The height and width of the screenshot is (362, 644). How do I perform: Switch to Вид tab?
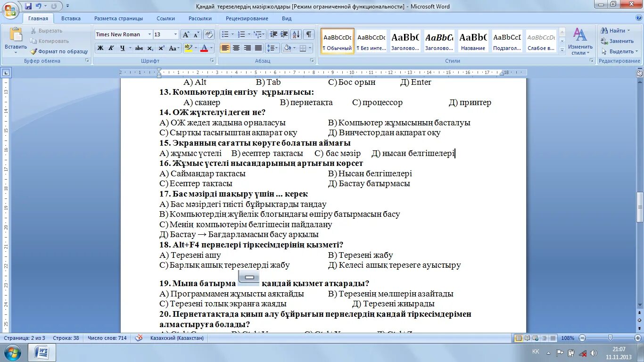click(x=287, y=18)
